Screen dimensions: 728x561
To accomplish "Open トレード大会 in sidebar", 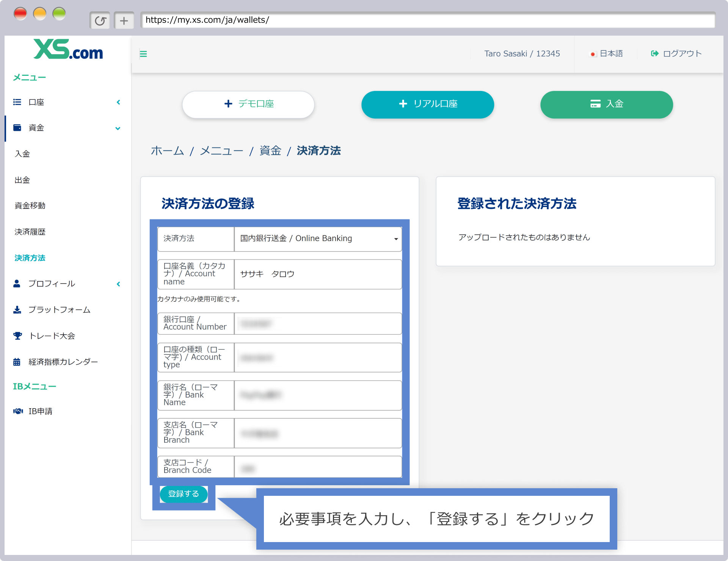I will pyautogui.click(x=52, y=336).
